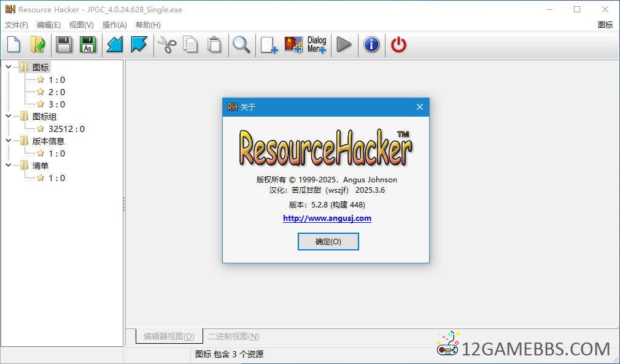
Task: Confirm with the 确定(O) button
Action: click(328, 241)
